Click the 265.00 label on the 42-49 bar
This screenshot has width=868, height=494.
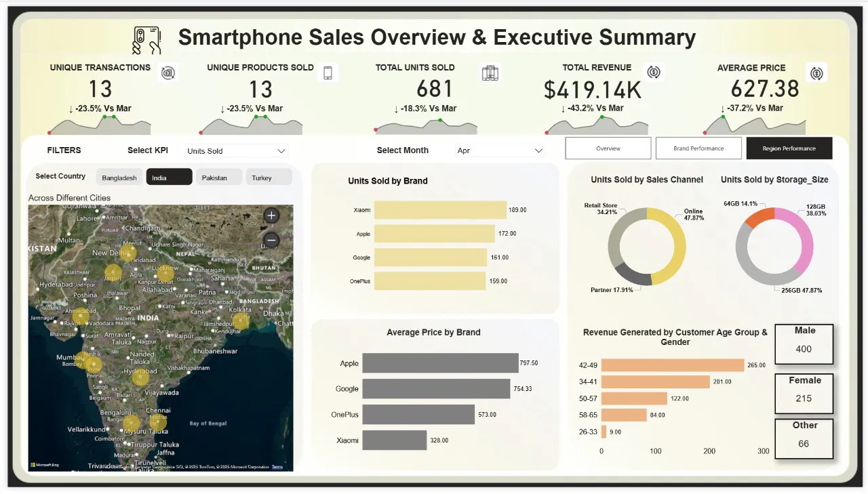click(756, 365)
